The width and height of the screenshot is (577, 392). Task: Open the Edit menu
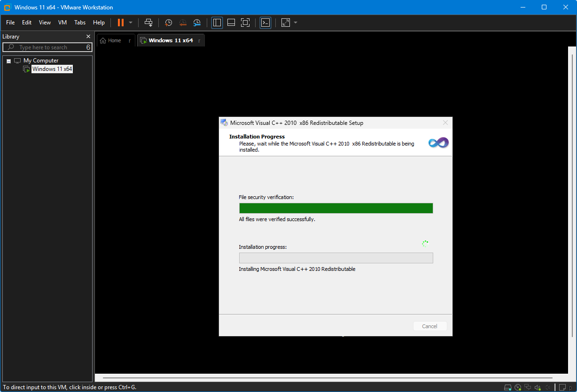point(27,23)
